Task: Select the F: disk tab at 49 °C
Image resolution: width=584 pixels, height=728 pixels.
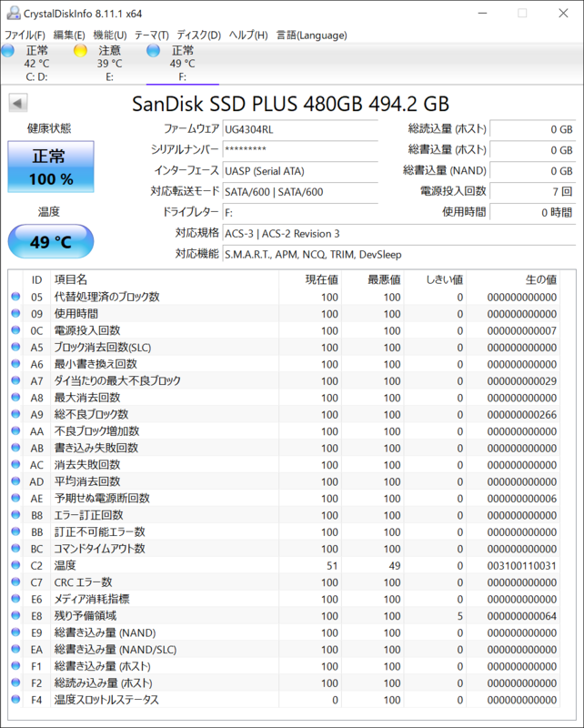Action: pyautogui.click(x=183, y=64)
